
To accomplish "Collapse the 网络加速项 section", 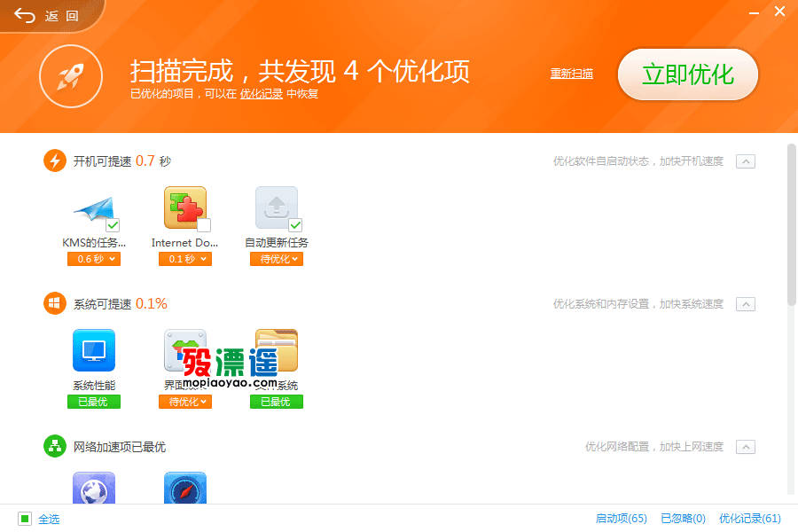I will 746,447.
